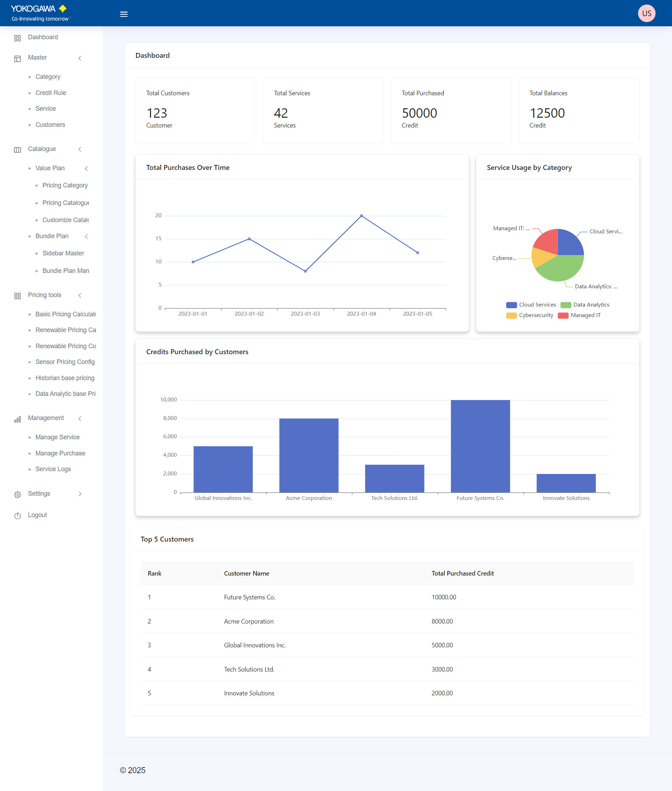672x791 pixels.
Task: Click the hamburger menu icon in header
Action: tap(124, 14)
